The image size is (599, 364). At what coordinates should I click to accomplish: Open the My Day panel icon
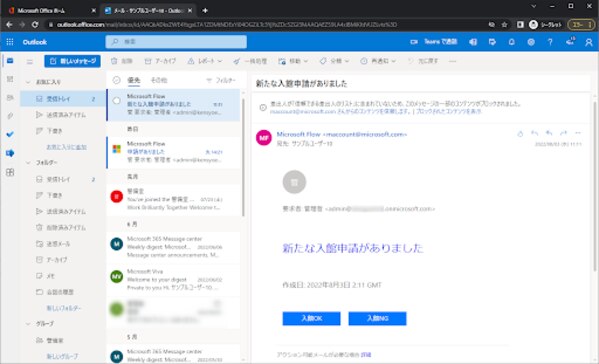coord(492,42)
